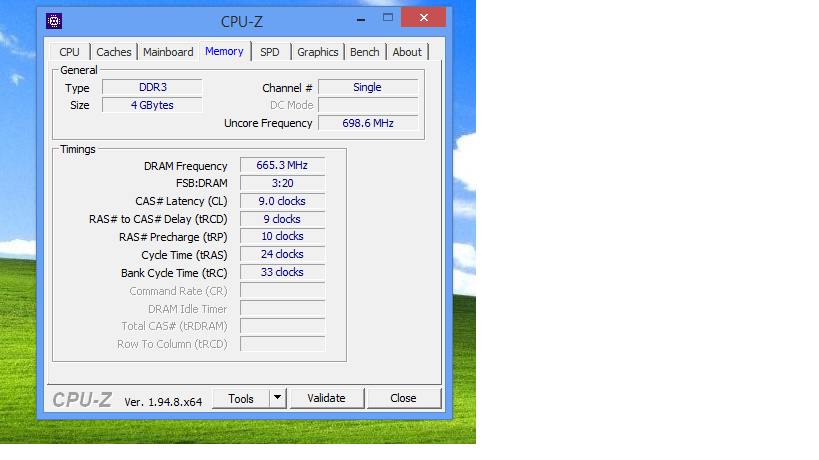Screen dimensions: 819x460
Task: Open the About tab
Action: click(x=407, y=52)
